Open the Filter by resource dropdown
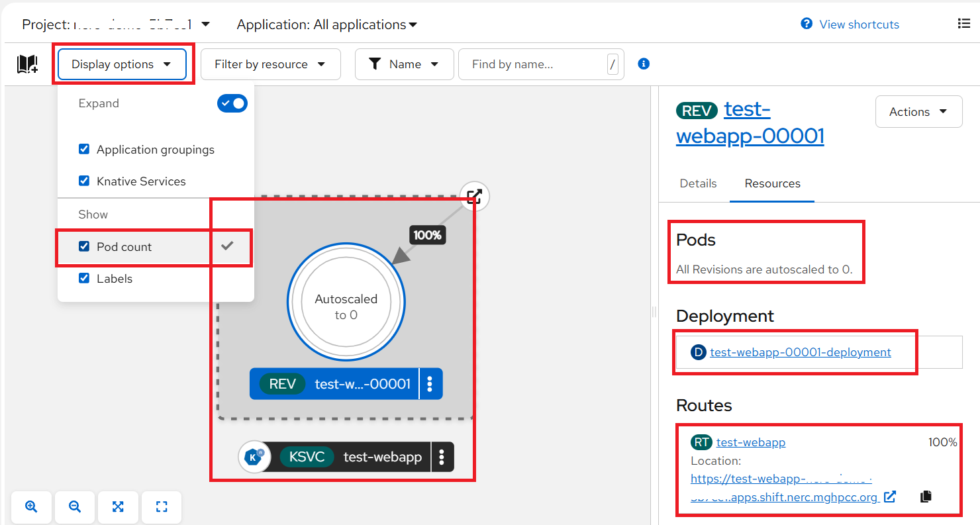This screenshot has width=980, height=525. (x=270, y=64)
